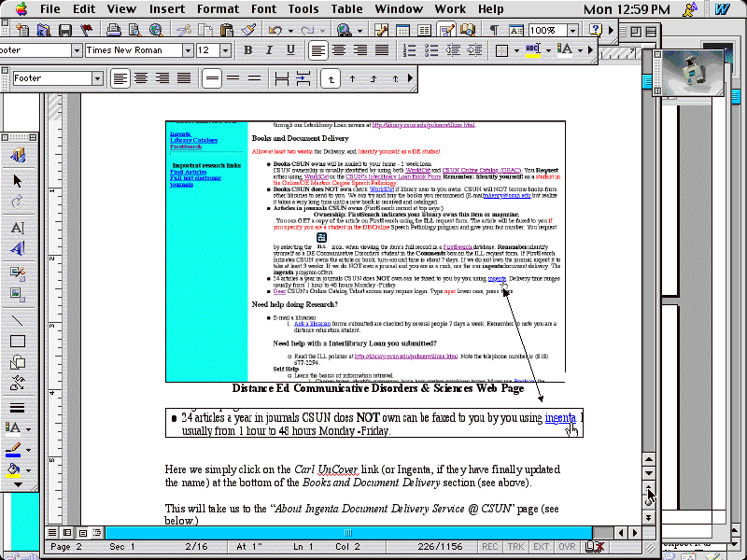Screen dimensions: 747x560
Task: Open the Borders dropdown arrow
Action: tap(516, 50)
